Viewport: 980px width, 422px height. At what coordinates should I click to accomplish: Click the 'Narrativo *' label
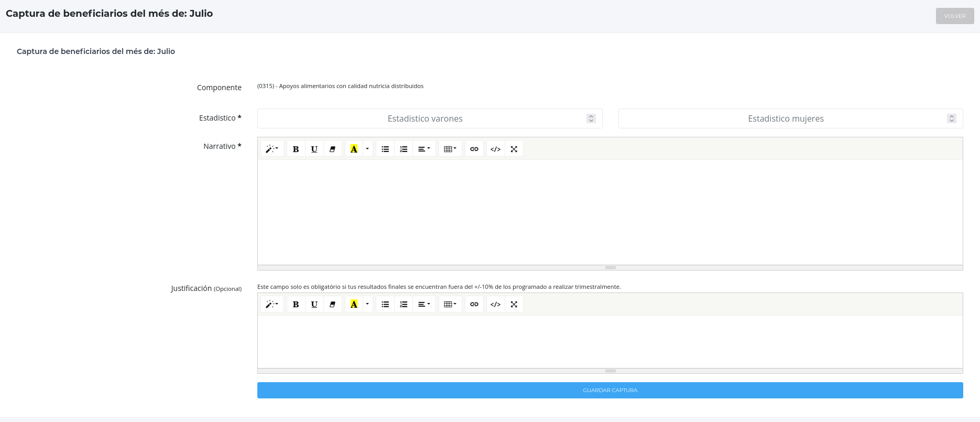(222, 146)
